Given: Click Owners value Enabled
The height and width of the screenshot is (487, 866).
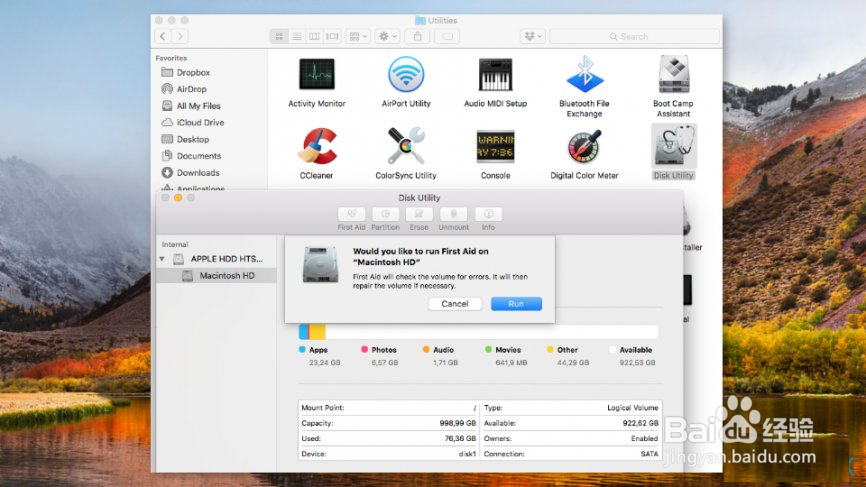Looking at the screenshot, I should [x=645, y=438].
